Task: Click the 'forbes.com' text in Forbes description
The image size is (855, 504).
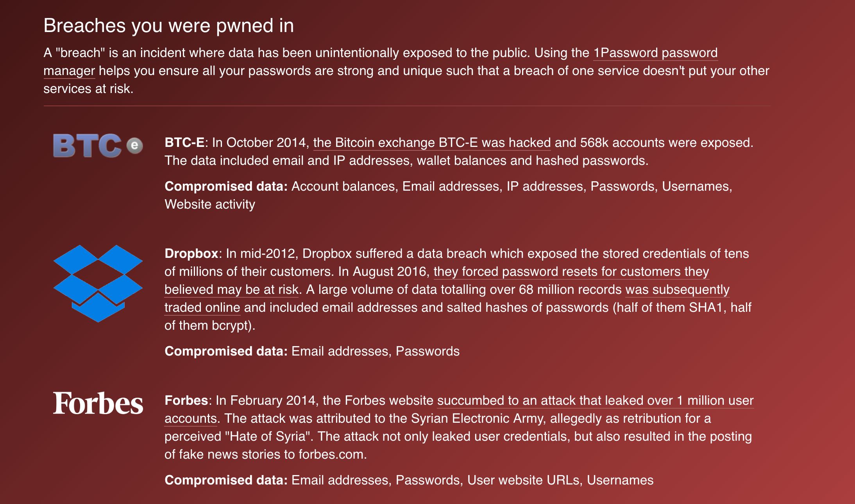Action: pos(331,454)
